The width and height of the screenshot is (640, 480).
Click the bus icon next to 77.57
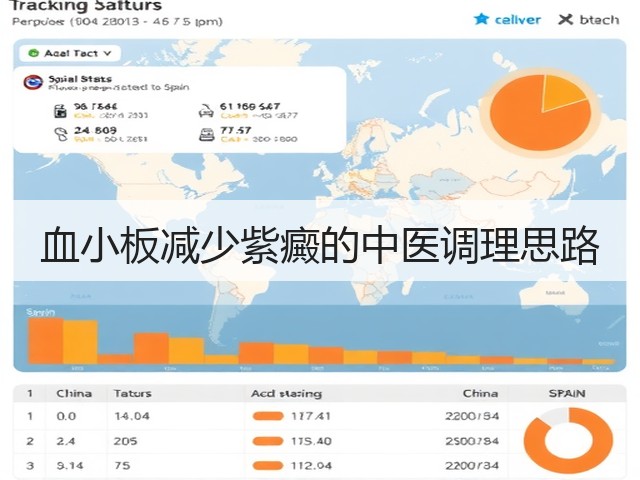pyautogui.click(x=207, y=134)
